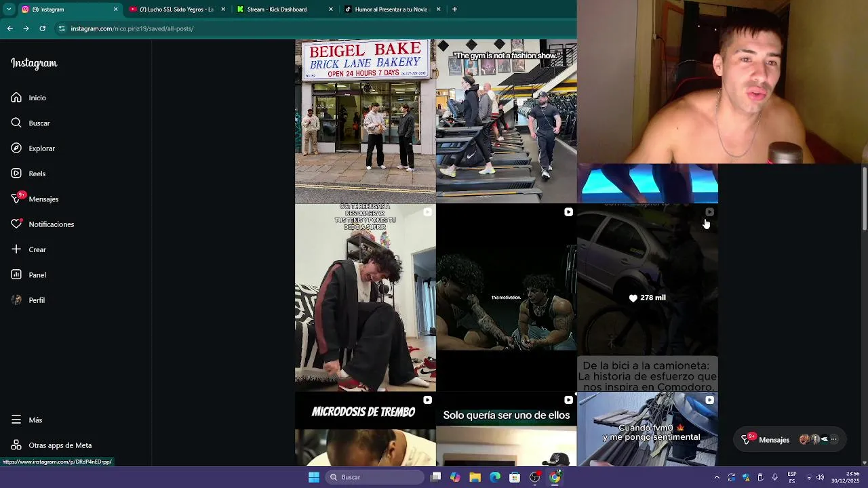Open File Explorer from taskbar
Viewport: 868px width, 488px height.
(475, 477)
